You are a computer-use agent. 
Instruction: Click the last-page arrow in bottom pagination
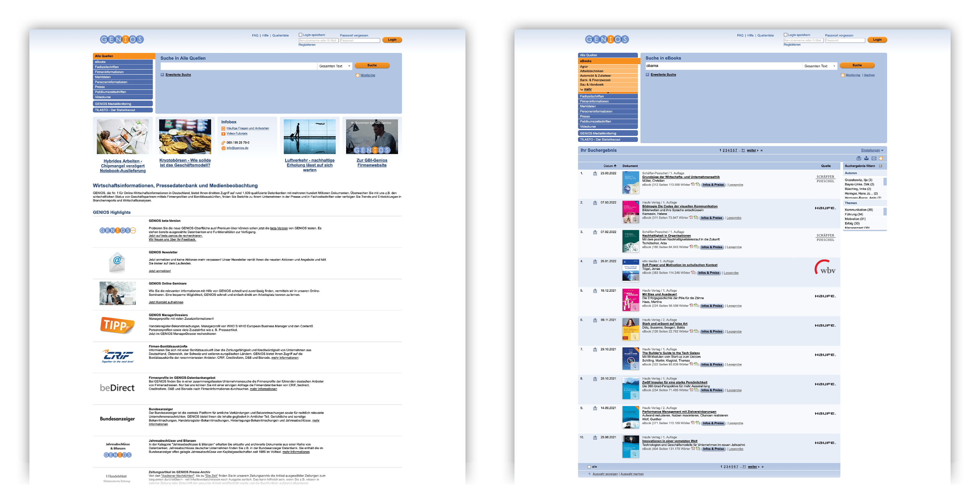[763, 467]
